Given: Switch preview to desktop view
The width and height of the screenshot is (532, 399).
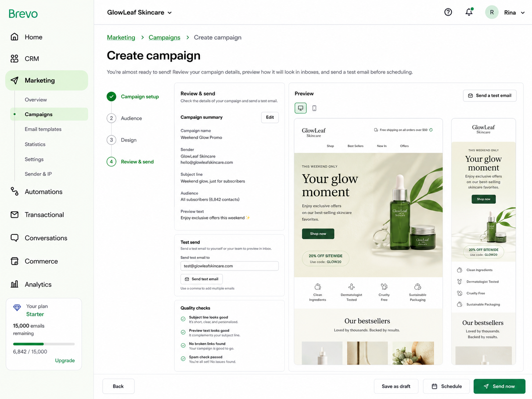Looking at the screenshot, I should pyautogui.click(x=301, y=108).
